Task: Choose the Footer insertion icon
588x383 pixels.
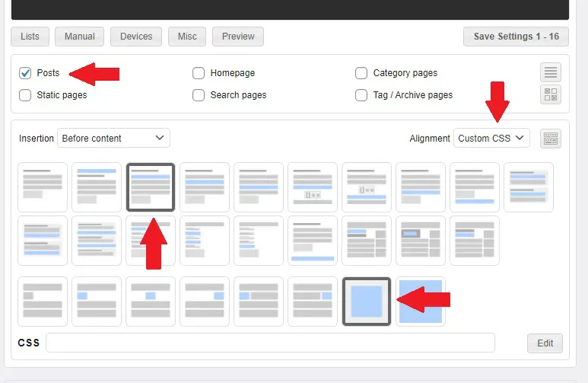Action: point(313,241)
